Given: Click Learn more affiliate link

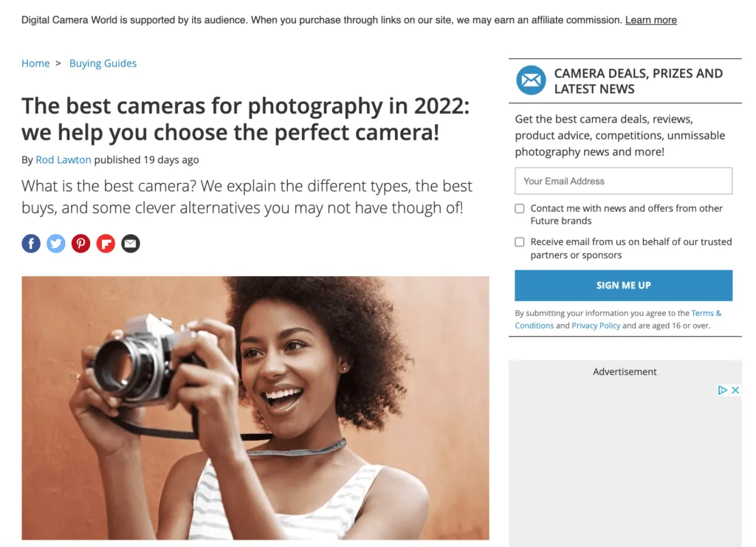Looking at the screenshot, I should point(650,20).
